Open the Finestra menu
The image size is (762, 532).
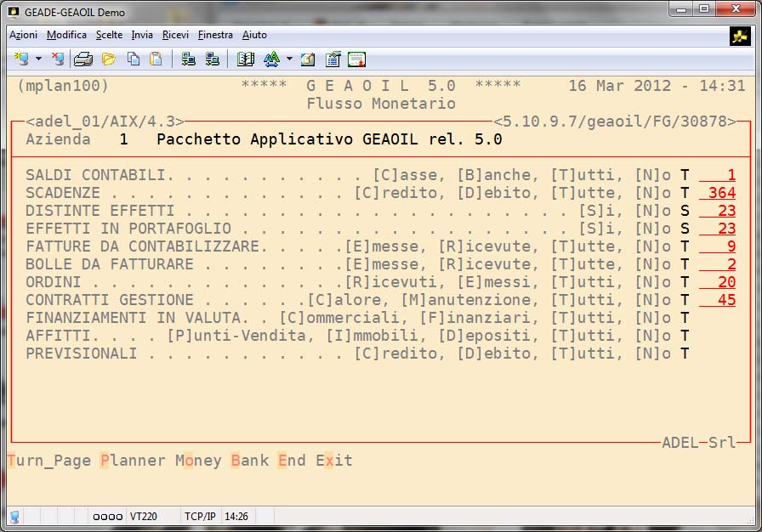(x=215, y=35)
